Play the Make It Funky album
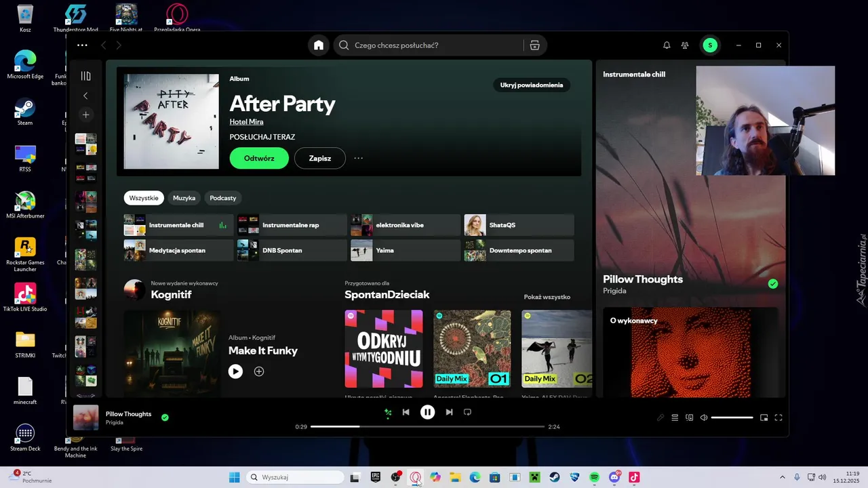This screenshot has height=488, width=868. 235,371
